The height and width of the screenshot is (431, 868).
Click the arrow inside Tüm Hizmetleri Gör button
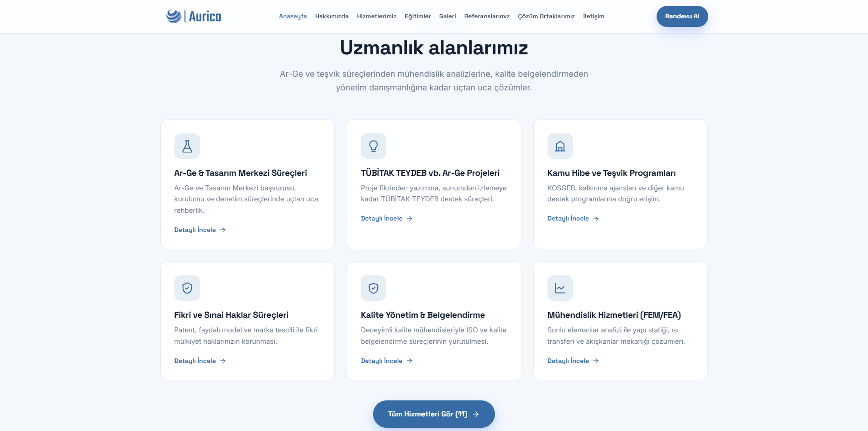476,414
